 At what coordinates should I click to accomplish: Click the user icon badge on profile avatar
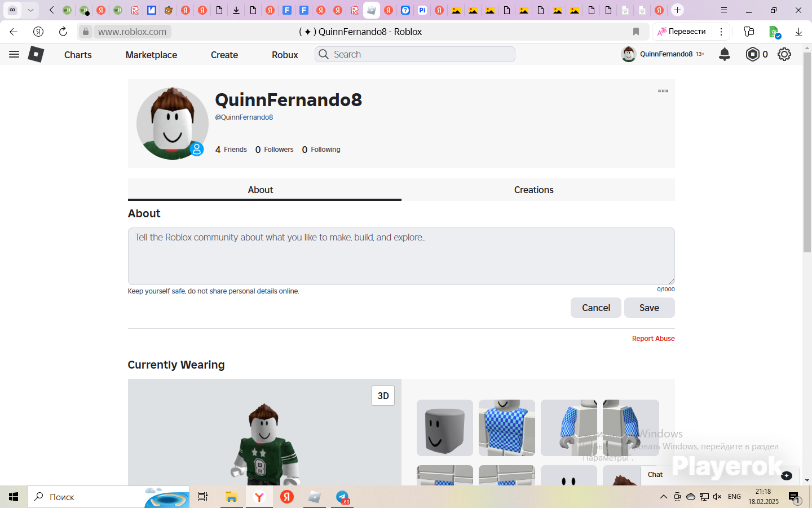pos(196,149)
